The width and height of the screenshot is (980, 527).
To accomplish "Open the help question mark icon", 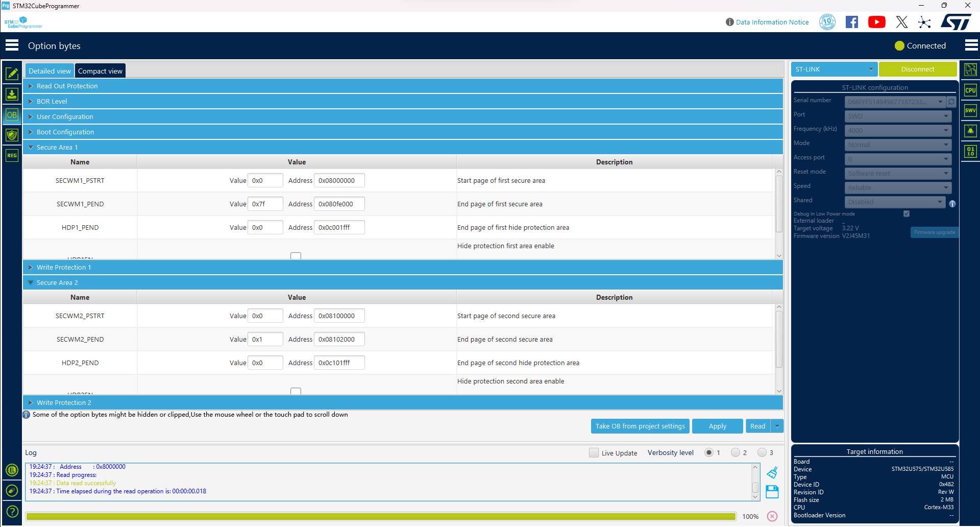I will point(12,511).
